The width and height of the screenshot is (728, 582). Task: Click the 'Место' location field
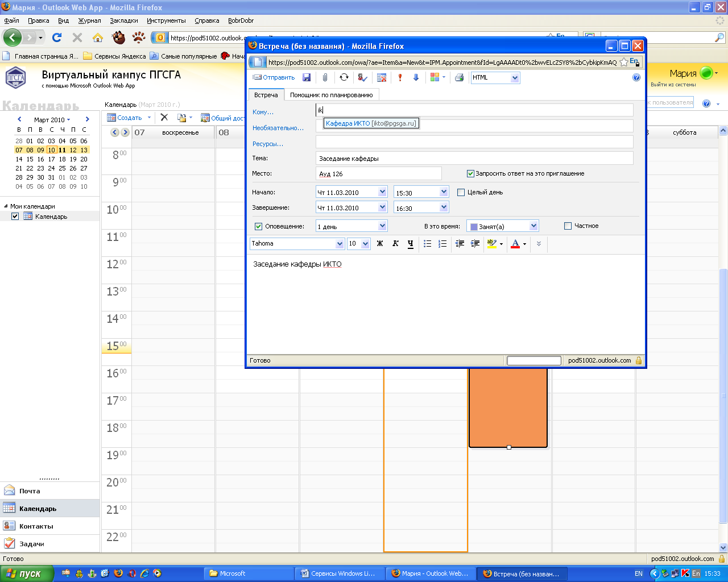pyautogui.click(x=379, y=174)
